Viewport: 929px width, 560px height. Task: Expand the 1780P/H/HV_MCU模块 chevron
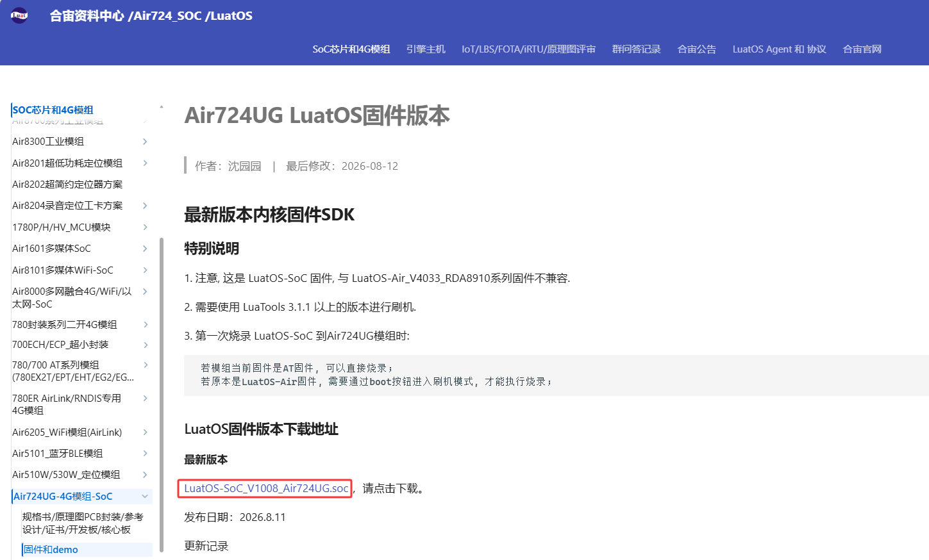point(145,227)
